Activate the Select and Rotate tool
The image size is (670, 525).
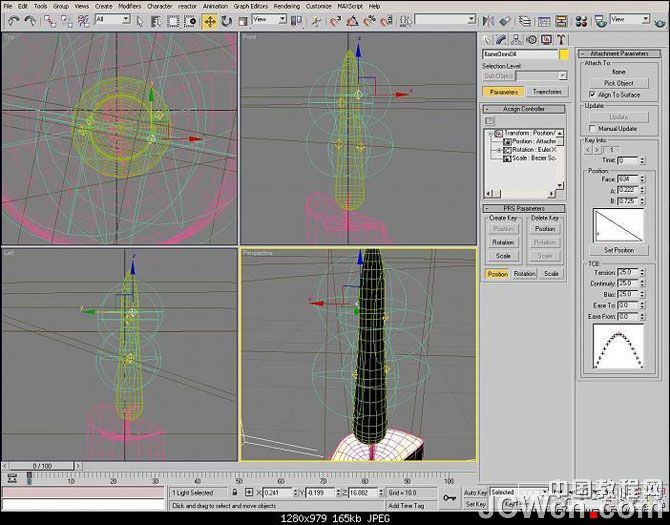tap(226, 21)
